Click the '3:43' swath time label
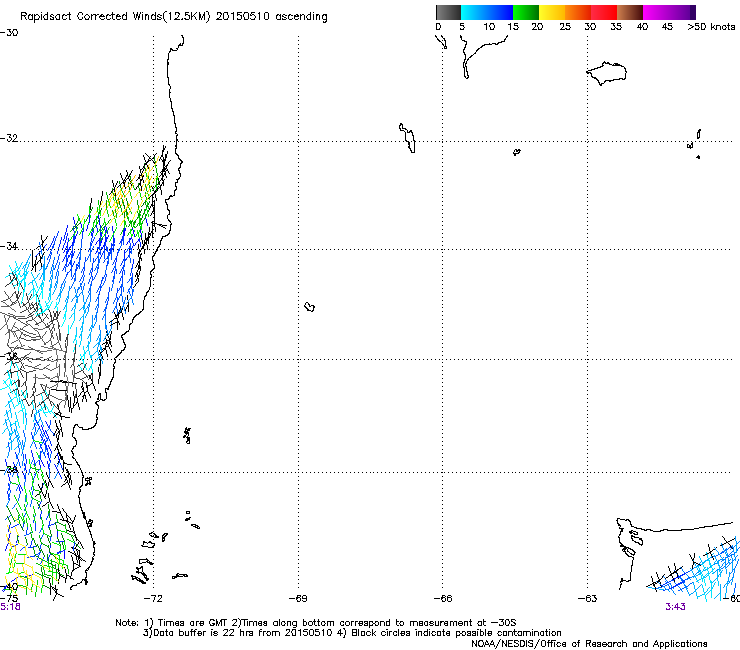The width and height of the screenshot is (740, 650). 675,607
